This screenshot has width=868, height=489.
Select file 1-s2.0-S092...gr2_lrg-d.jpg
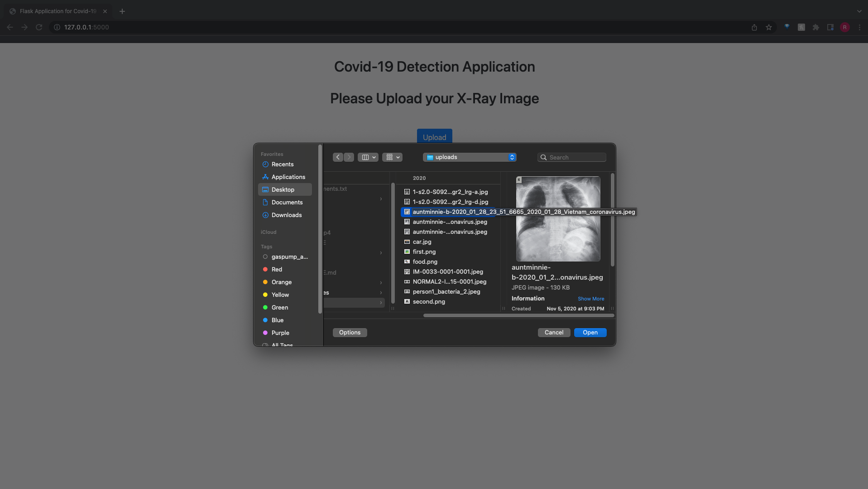pyautogui.click(x=449, y=202)
